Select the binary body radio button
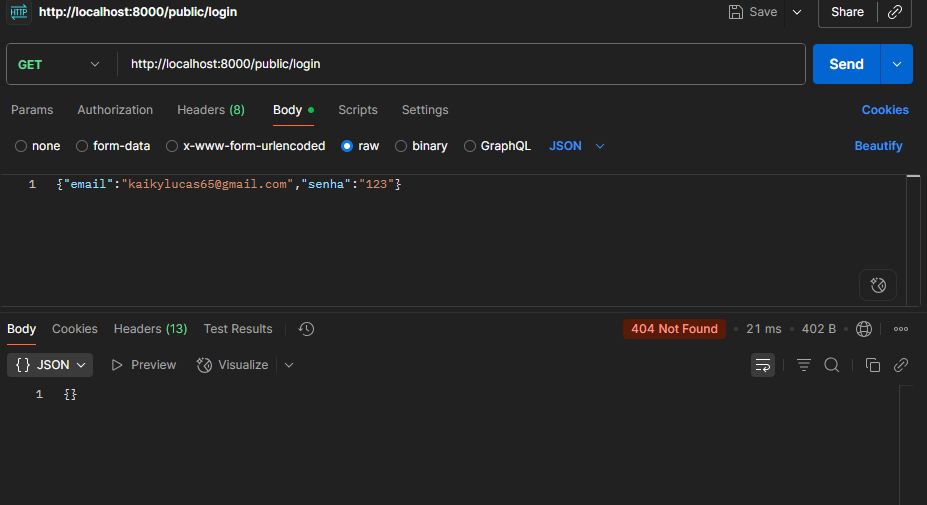The image size is (927, 505). tap(401, 146)
